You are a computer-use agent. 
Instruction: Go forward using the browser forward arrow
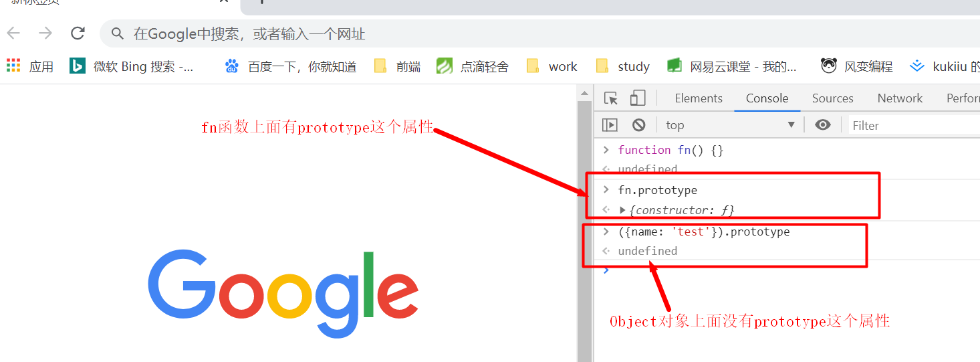coord(45,33)
